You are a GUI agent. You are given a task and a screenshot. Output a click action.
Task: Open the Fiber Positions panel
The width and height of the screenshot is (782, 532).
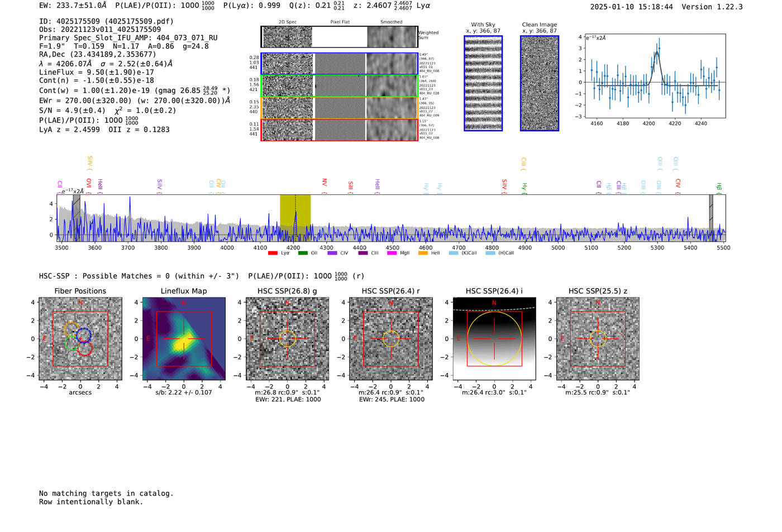pos(80,339)
